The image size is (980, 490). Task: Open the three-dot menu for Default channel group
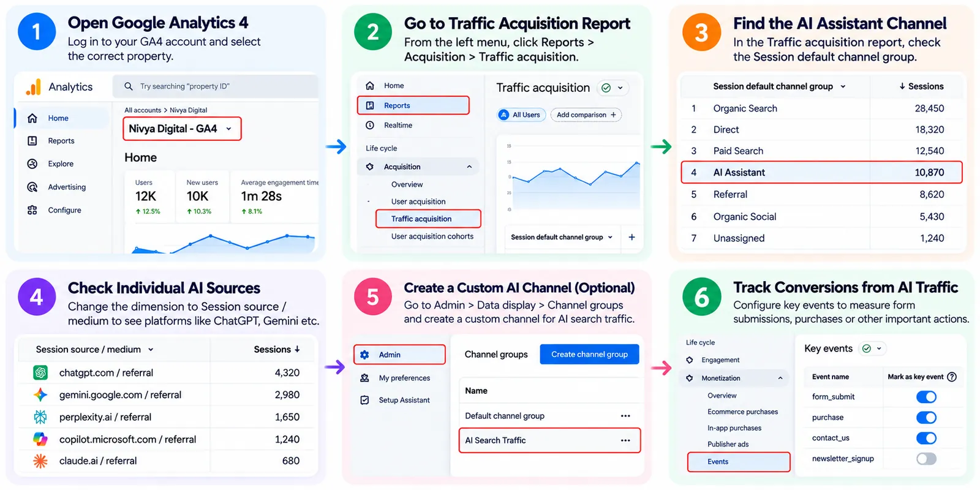coord(625,416)
